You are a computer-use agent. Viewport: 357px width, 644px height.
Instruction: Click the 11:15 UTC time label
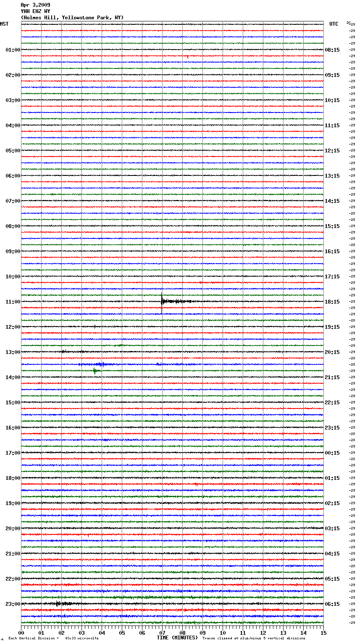click(332, 126)
